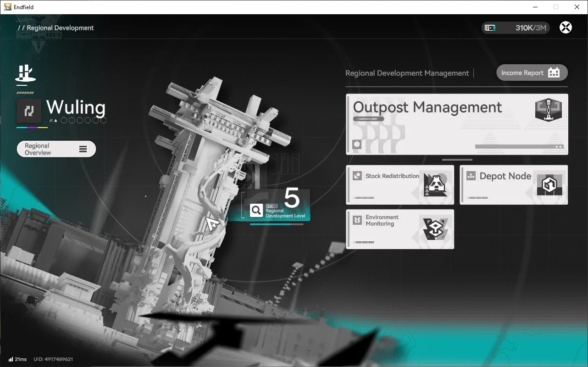588x367 pixels.
Task: Click the Environment Monitoring emblem icon
Action: 435,228
